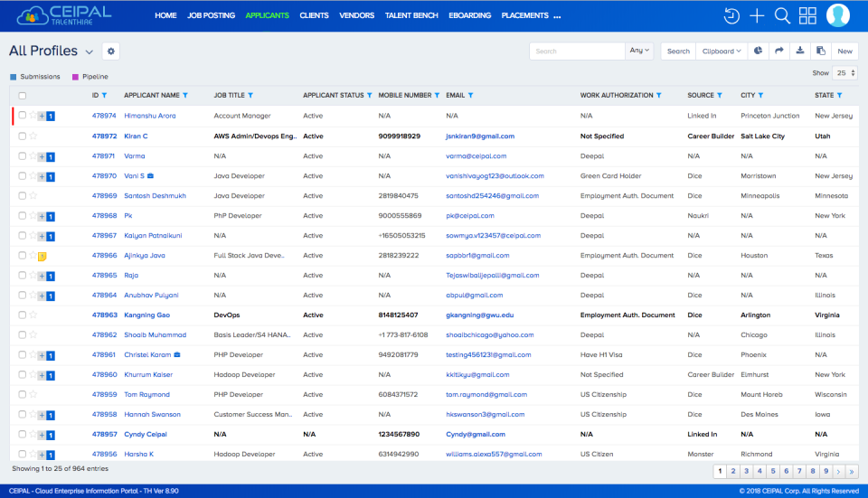The height and width of the screenshot is (498, 868).
Task: Click the submissions badge on Himanshu Arora row
Action: point(51,117)
